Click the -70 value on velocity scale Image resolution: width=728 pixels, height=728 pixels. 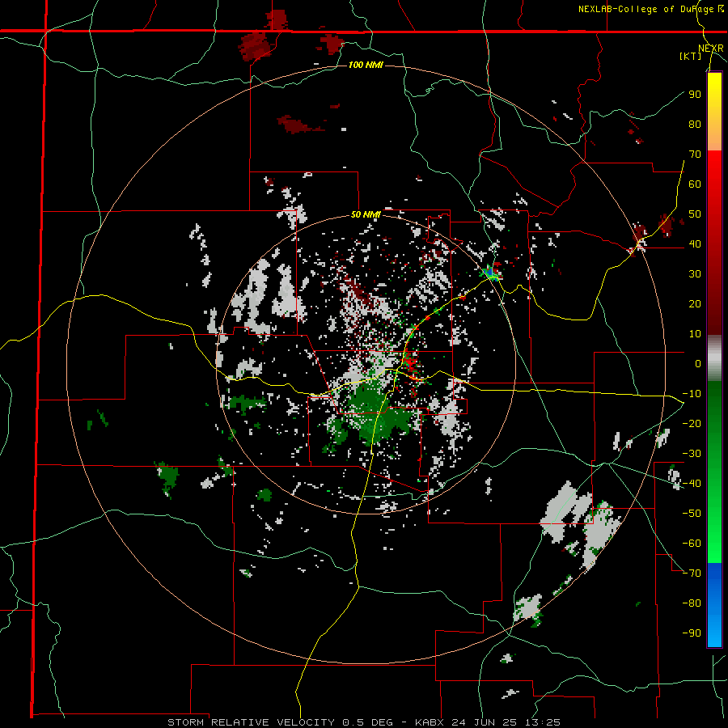(x=692, y=573)
